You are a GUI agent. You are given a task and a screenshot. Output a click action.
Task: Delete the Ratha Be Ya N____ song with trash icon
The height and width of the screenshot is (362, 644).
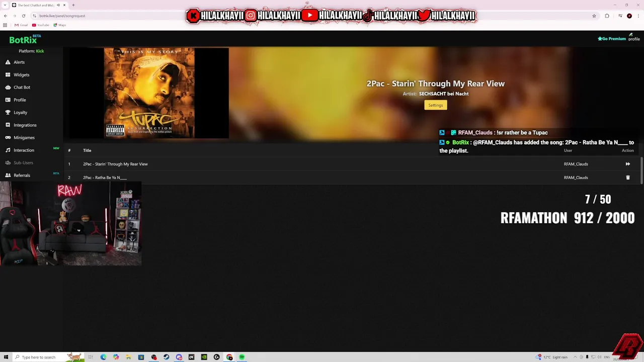[x=627, y=177]
